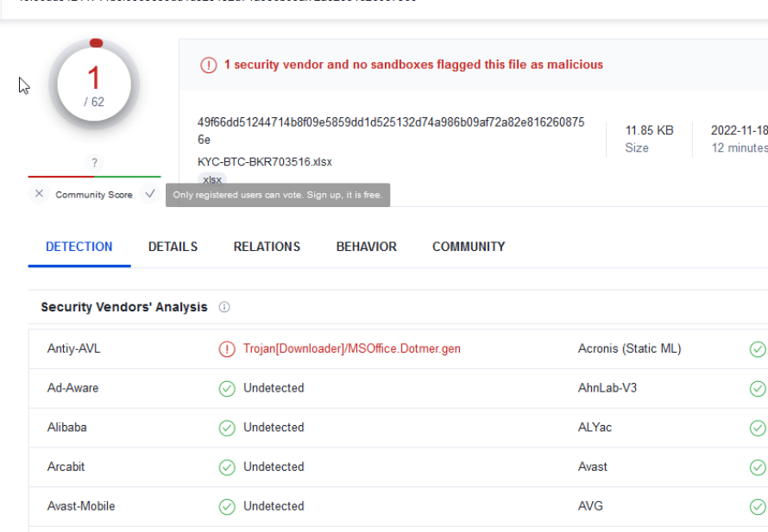This screenshot has height=532, width=768.
Task: Click the green check beside ALYac
Action: pos(758,429)
